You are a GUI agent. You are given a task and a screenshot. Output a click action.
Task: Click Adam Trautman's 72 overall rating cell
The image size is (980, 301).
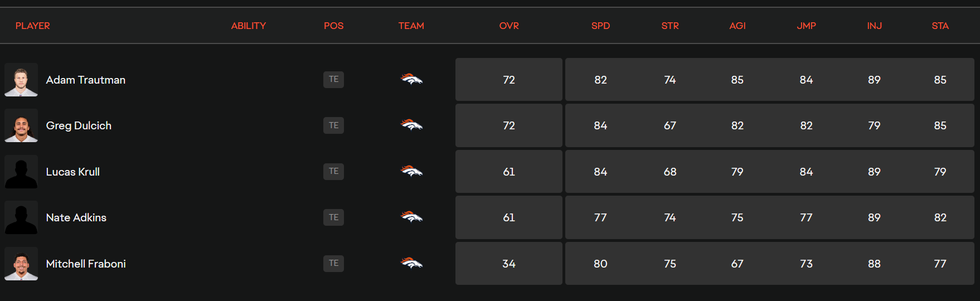[x=509, y=80]
